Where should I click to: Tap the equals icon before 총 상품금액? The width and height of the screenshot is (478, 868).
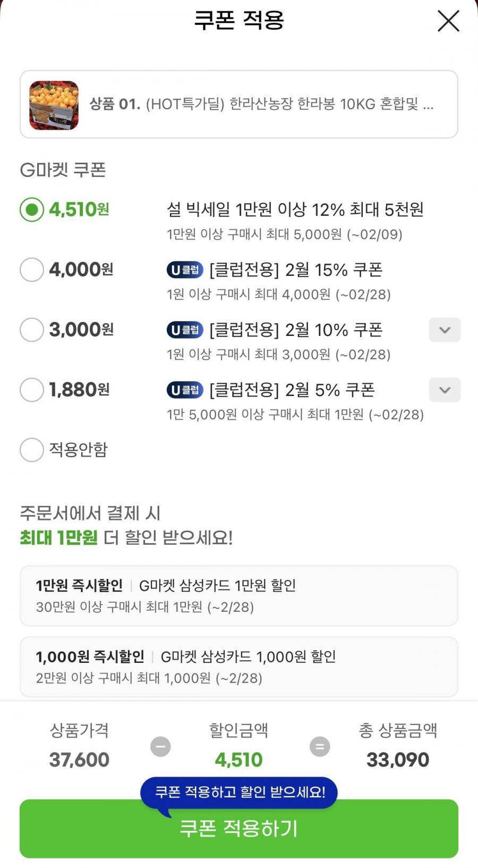320,746
